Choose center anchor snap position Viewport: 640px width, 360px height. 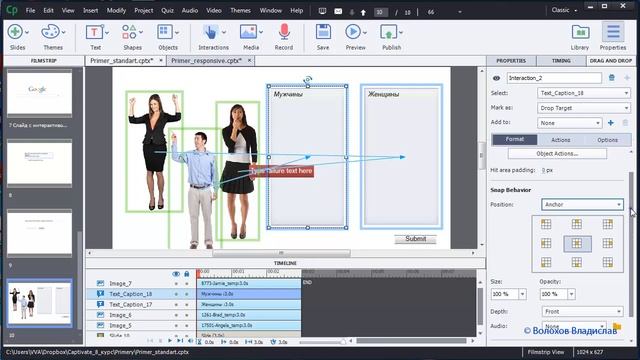coord(577,243)
